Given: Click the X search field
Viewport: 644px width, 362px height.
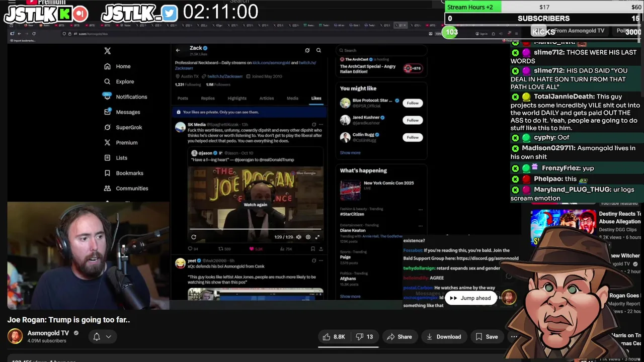Looking at the screenshot, I should click(381, 50).
